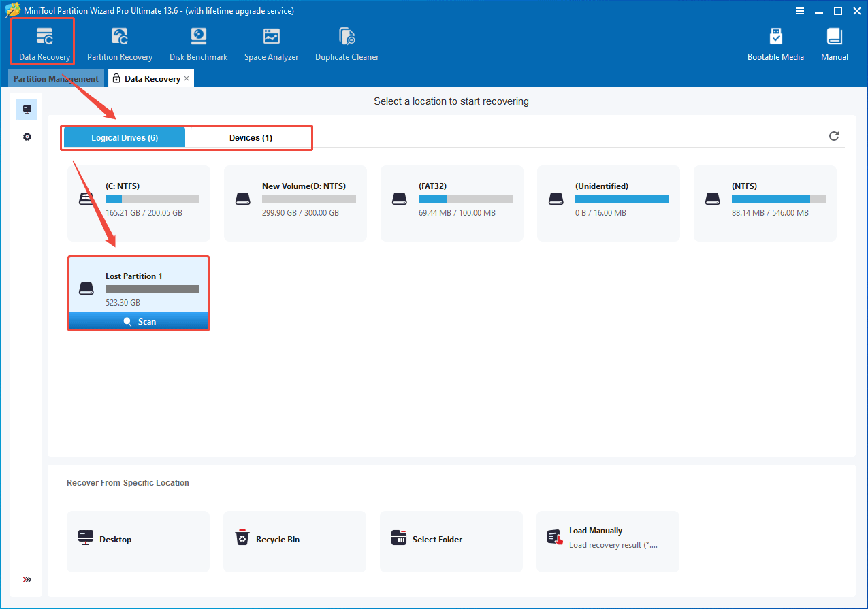
Task: Open the Manual
Action: pyautogui.click(x=834, y=44)
